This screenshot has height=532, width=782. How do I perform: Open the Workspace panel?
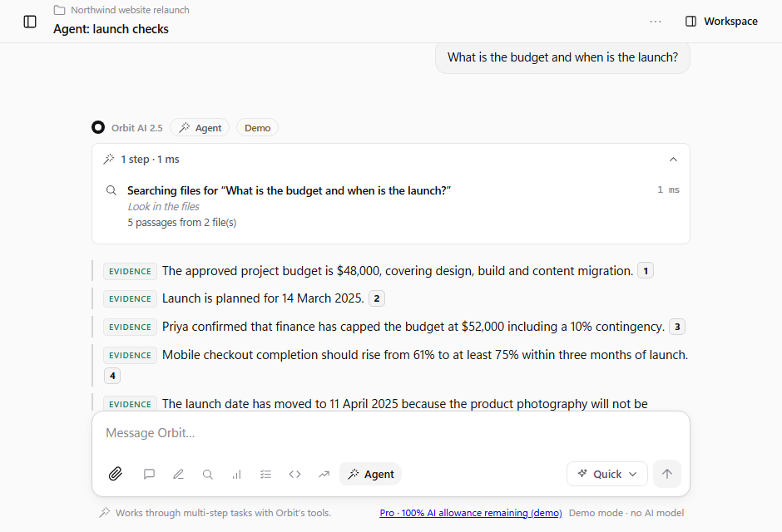721,22
